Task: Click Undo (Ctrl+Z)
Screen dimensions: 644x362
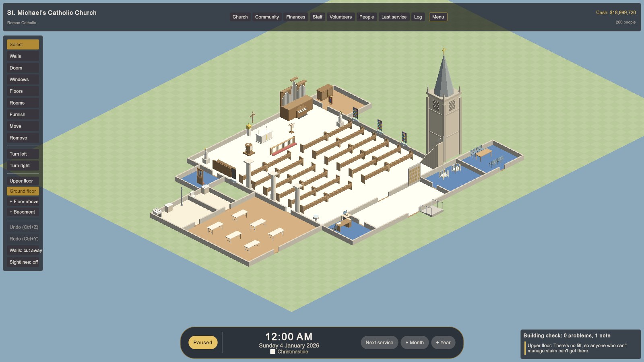Action: point(23,227)
